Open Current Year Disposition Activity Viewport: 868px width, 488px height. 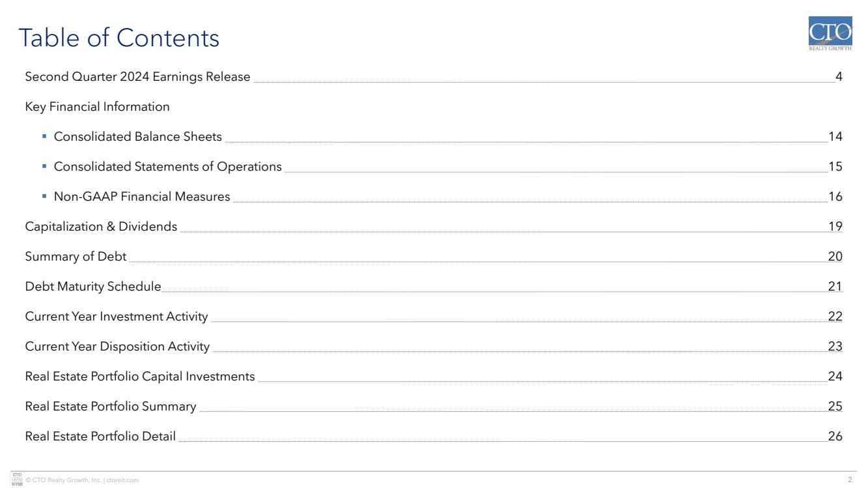point(117,347)
